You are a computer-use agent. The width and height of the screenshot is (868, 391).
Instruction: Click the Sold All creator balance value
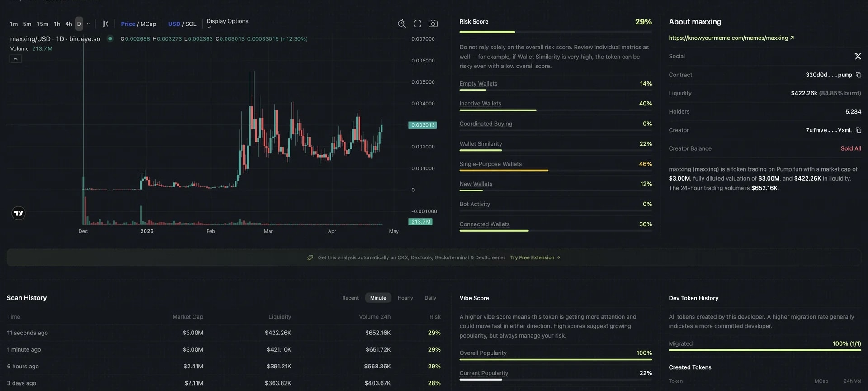tap(851, 148)
